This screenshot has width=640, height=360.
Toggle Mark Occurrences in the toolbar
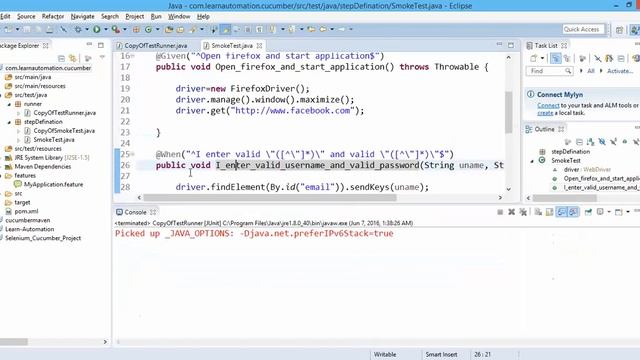225,29
